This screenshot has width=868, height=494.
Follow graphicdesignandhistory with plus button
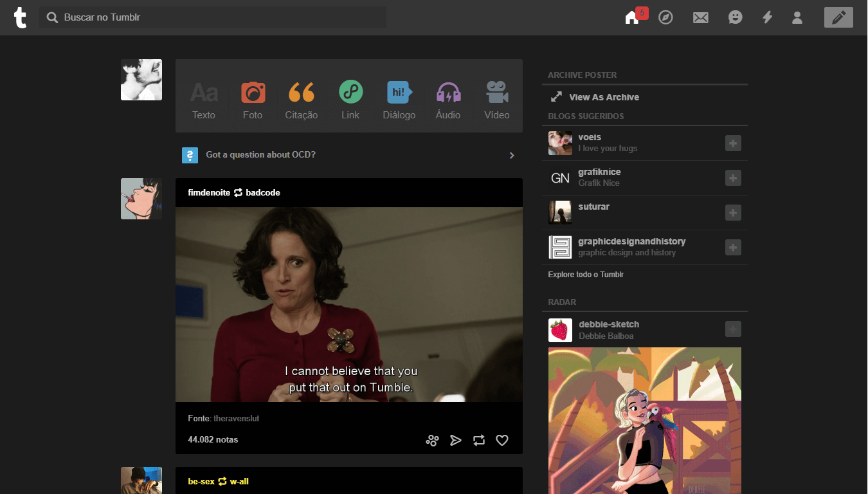[733, 248]
